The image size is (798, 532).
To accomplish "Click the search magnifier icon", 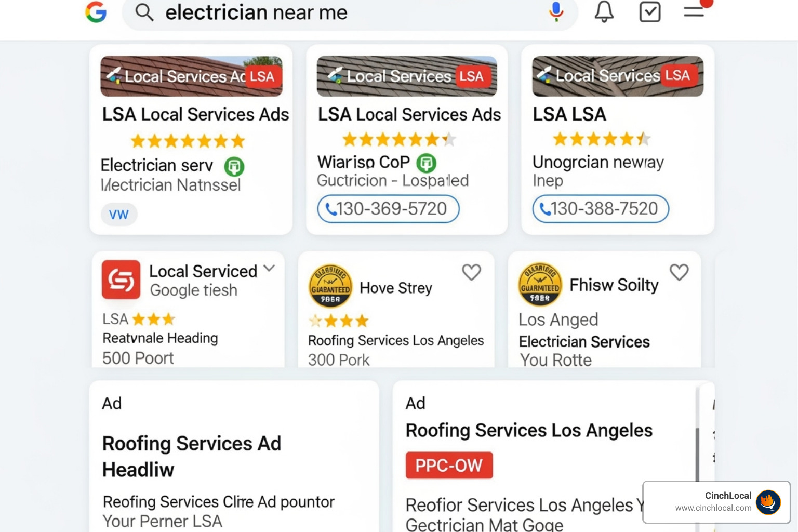I will click(x=145, y=12).
